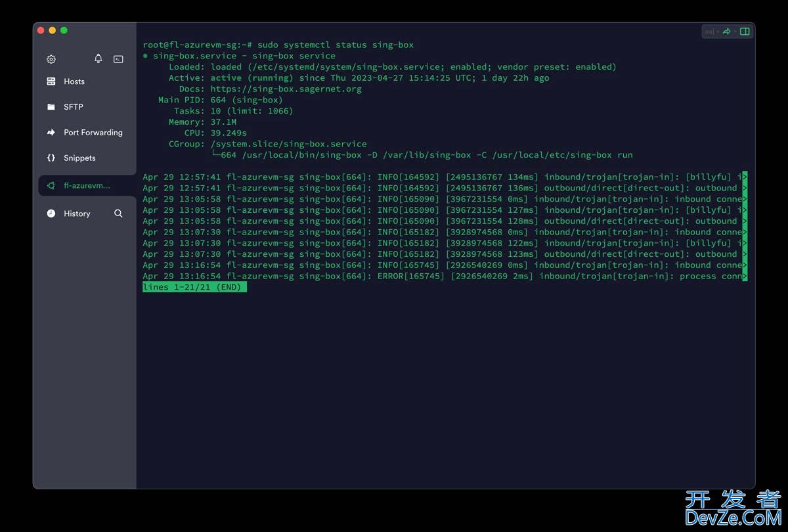This screenshot has height=532, width=788.
Task: Open new local terminal icon
Action: coord(118,59)
